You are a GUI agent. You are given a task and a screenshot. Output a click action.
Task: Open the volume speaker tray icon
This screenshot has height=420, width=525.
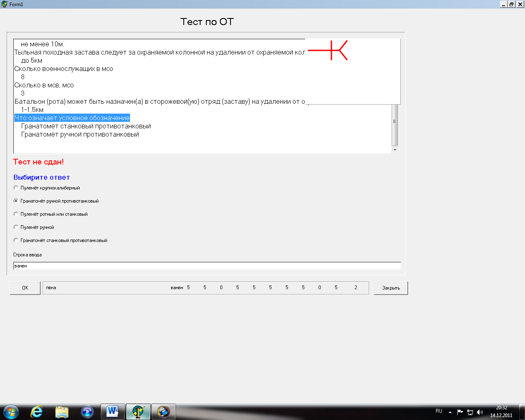point(480,412)
